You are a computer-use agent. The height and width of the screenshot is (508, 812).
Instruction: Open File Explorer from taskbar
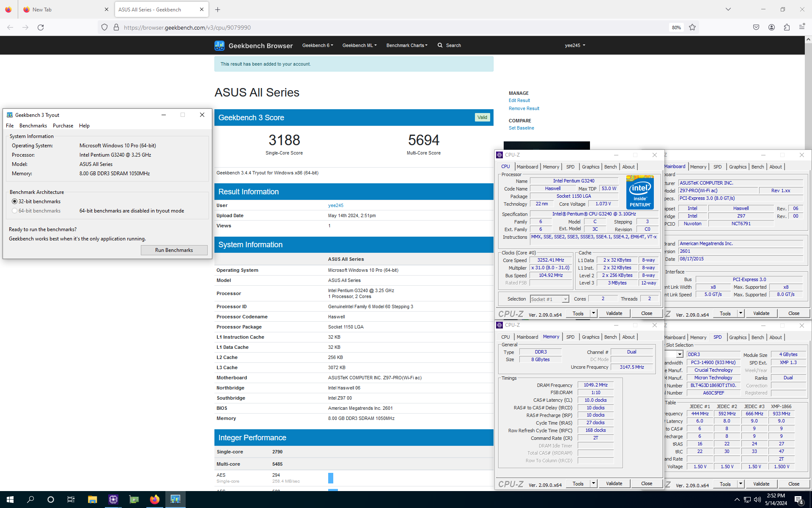pos(92,500)
